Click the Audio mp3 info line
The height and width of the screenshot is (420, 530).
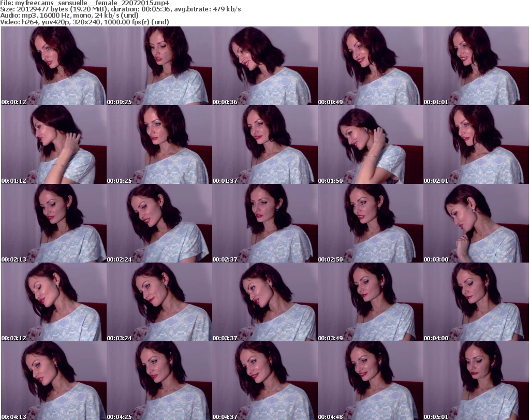click(69, 16)
